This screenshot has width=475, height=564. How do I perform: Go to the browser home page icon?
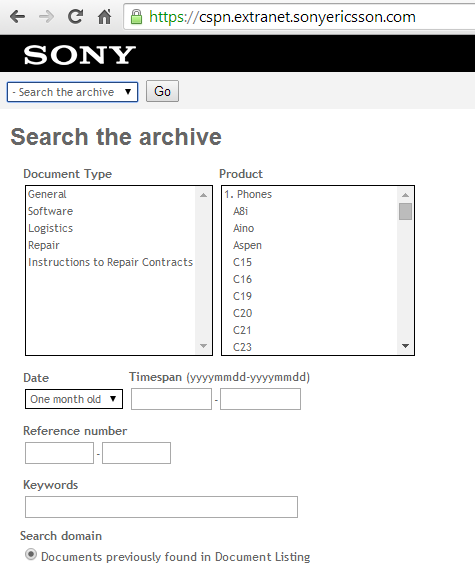(105, 17)
